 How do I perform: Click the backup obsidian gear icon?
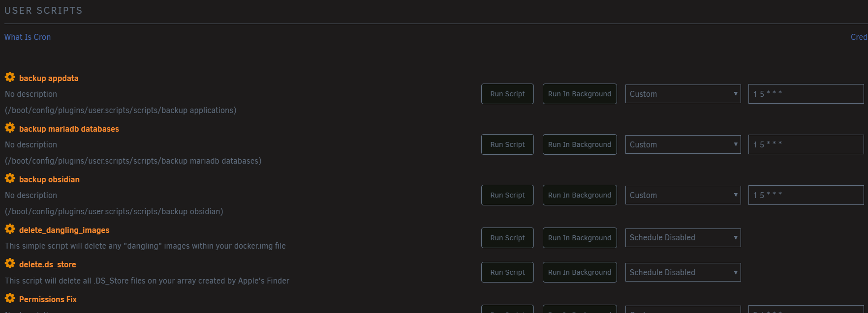pyautogui.click(x=10, y=178)
